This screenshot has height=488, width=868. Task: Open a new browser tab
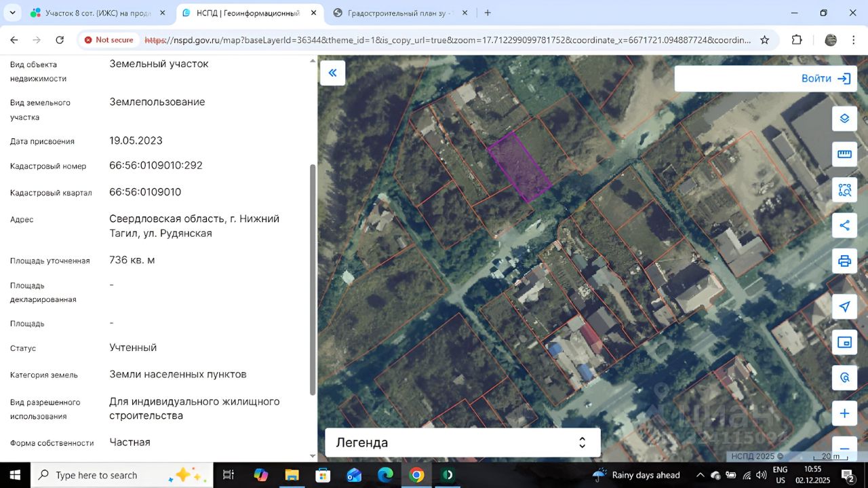coord(488,13)
